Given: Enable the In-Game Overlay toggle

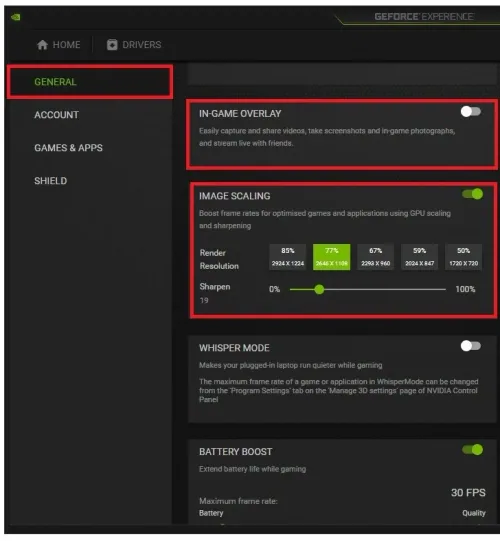Looking at the screenshot, I should [x=471, y=112].
